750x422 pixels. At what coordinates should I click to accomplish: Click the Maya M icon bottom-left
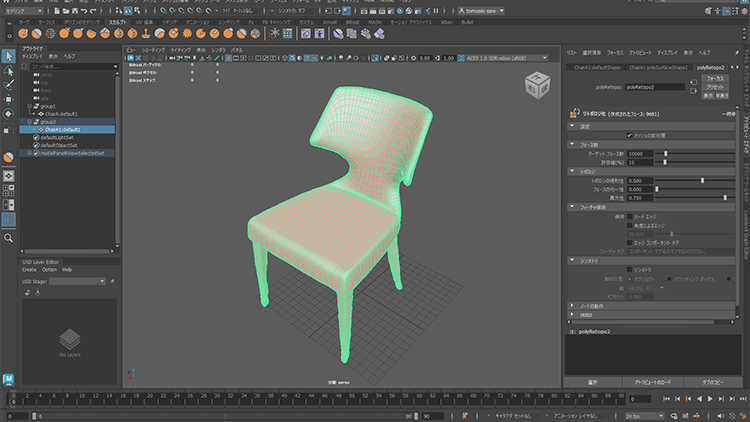[x=8, y=379]
